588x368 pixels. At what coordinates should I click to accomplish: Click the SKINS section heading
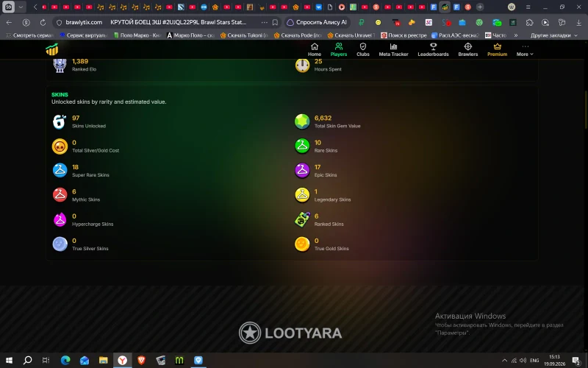(60, 95)
